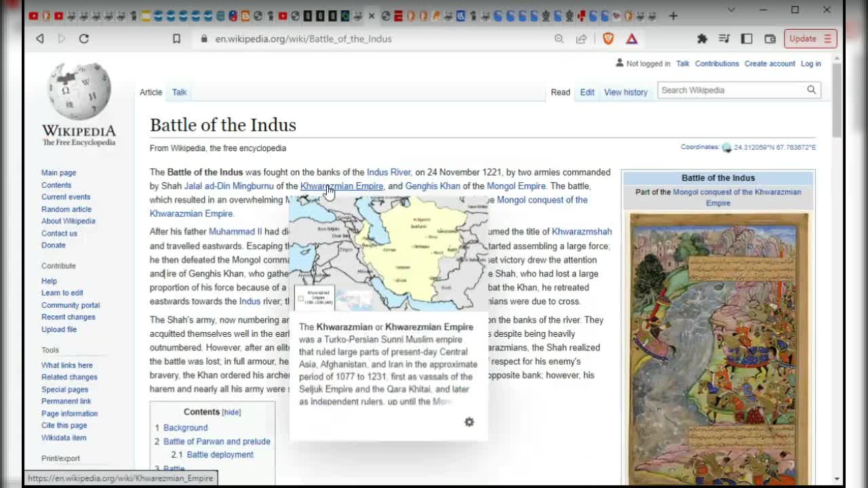
Task: Open the coordinates 24.312059°N link
Action: [x=775, y=147]
